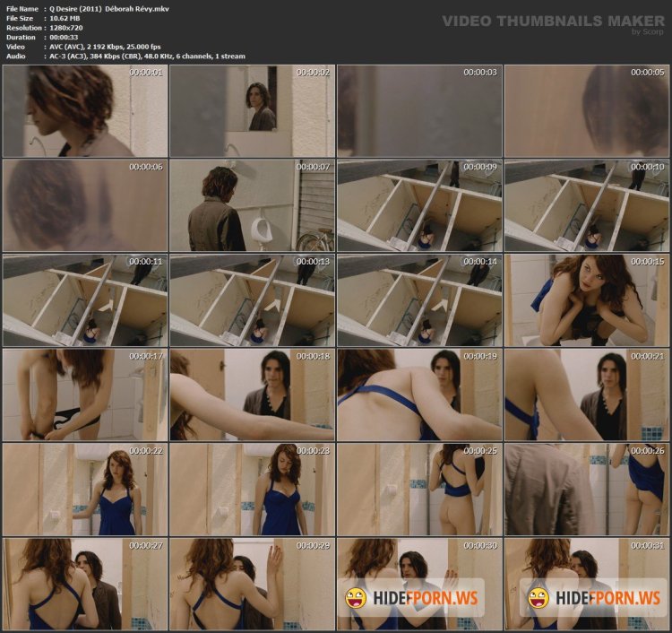Choose the 00:00:14 frame

point(419,300)
